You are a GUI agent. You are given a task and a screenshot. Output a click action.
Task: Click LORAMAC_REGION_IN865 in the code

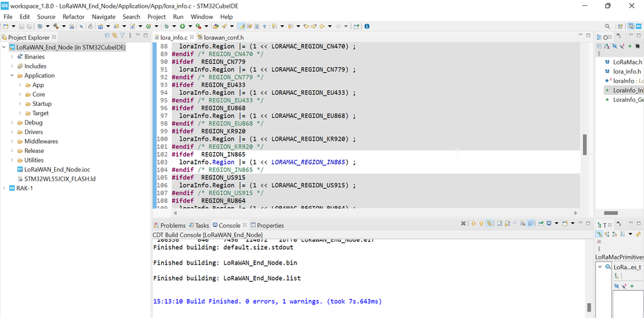click(x=308, y=162)
